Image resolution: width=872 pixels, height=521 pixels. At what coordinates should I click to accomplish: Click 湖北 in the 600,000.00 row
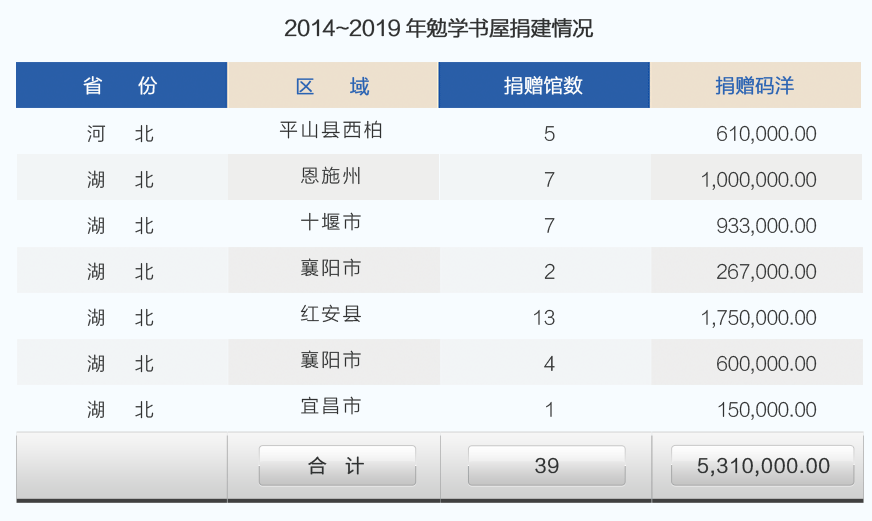point(120,364)
